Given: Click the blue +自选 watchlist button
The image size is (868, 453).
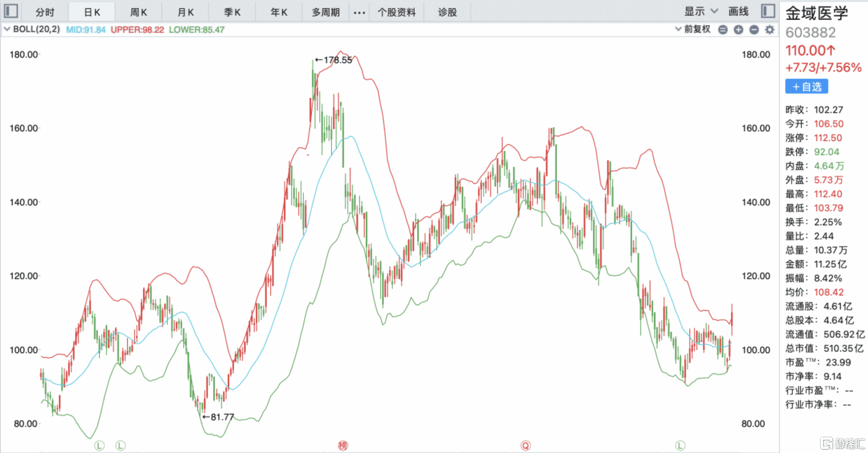Looking at the screenshot, I should pyautogui.click(x=807, y=87).
